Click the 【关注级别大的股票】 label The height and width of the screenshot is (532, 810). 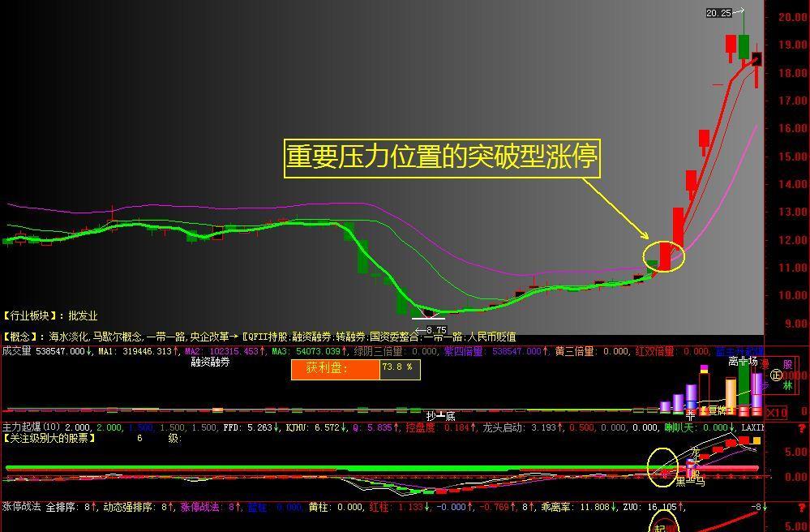pyautogui.click(x=49, y=439)
